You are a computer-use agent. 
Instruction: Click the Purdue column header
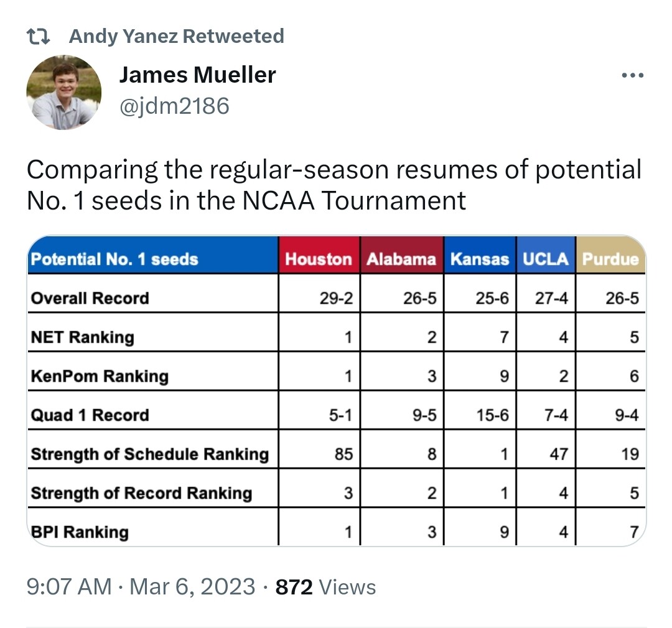pos(610,259)
